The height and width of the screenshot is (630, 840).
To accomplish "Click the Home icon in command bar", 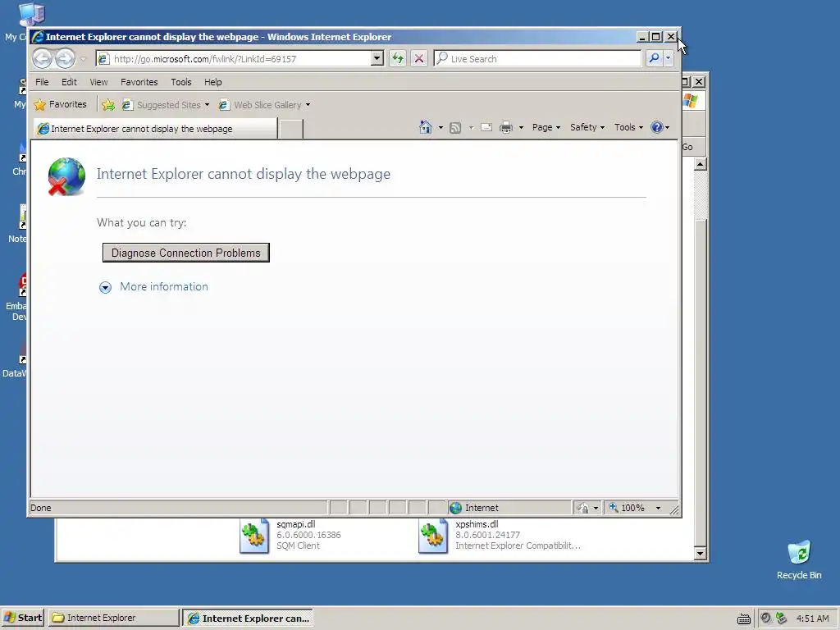I will click(426, 127).
